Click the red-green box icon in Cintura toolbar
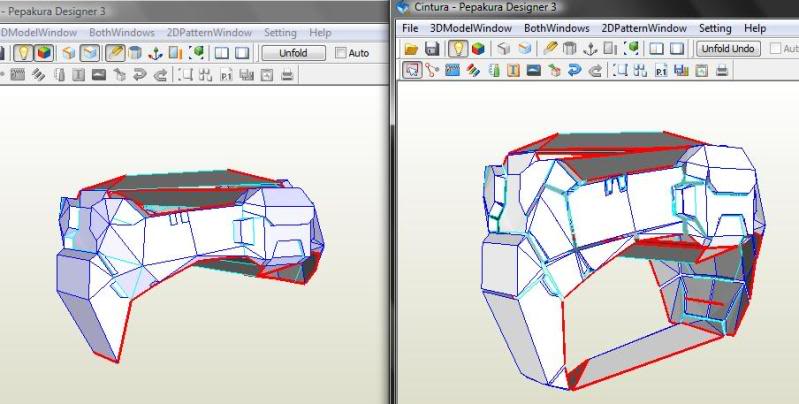This screenshot has height=404, width=799. tap(554, 70)
